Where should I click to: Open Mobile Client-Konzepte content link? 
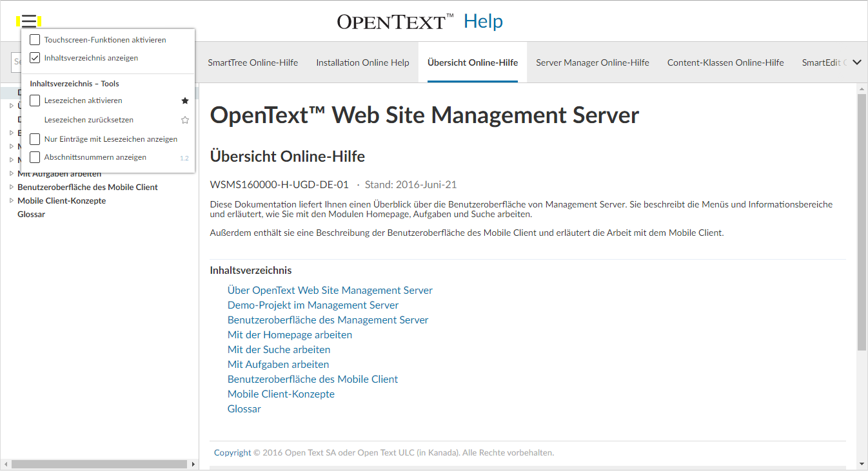click(x=281, y=394)
